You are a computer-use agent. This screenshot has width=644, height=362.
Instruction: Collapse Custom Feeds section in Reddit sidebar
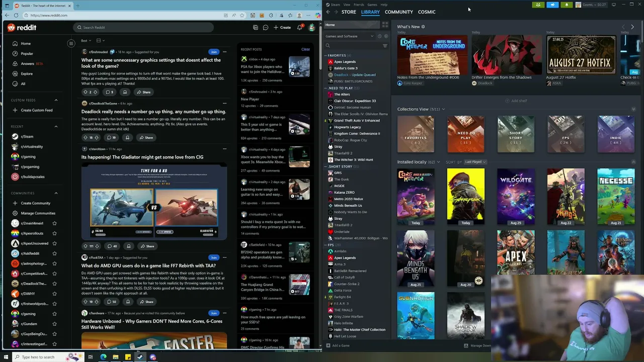point(56,100)
